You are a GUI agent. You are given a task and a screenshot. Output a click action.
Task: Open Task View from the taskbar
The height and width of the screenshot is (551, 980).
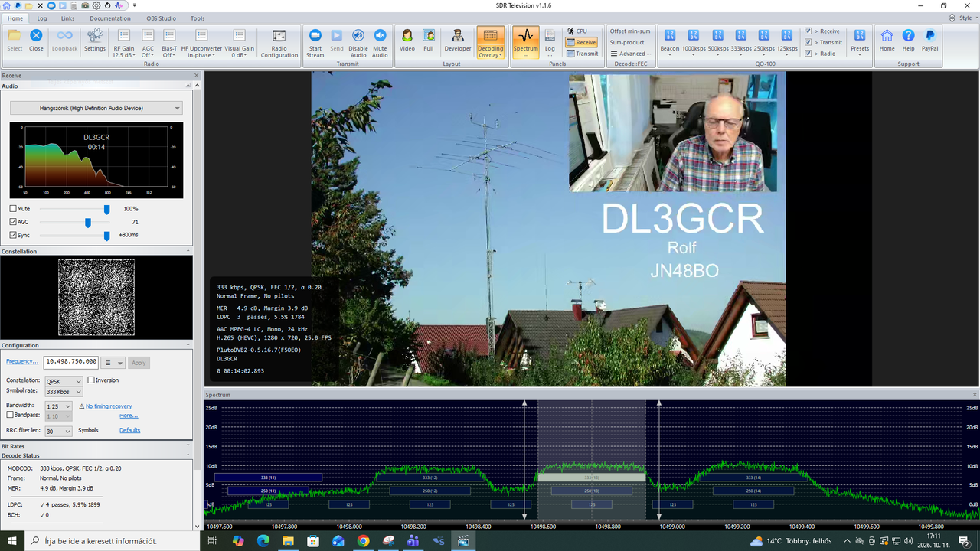[x=213, y=541]
